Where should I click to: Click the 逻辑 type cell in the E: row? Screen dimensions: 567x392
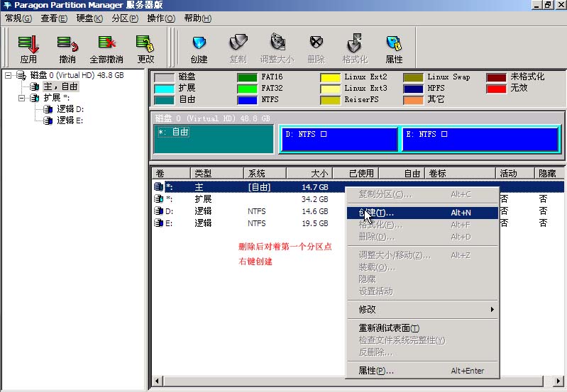point(203,223)
